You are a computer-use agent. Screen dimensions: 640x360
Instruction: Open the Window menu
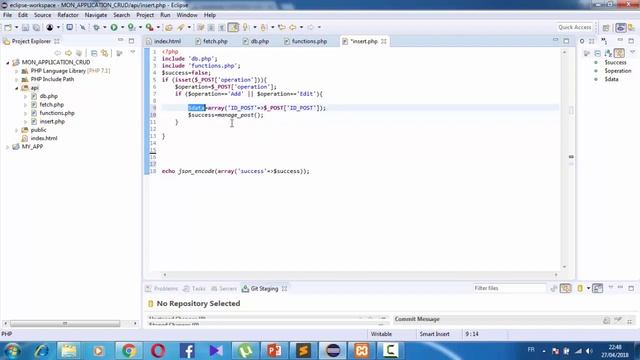coord(187,15)
